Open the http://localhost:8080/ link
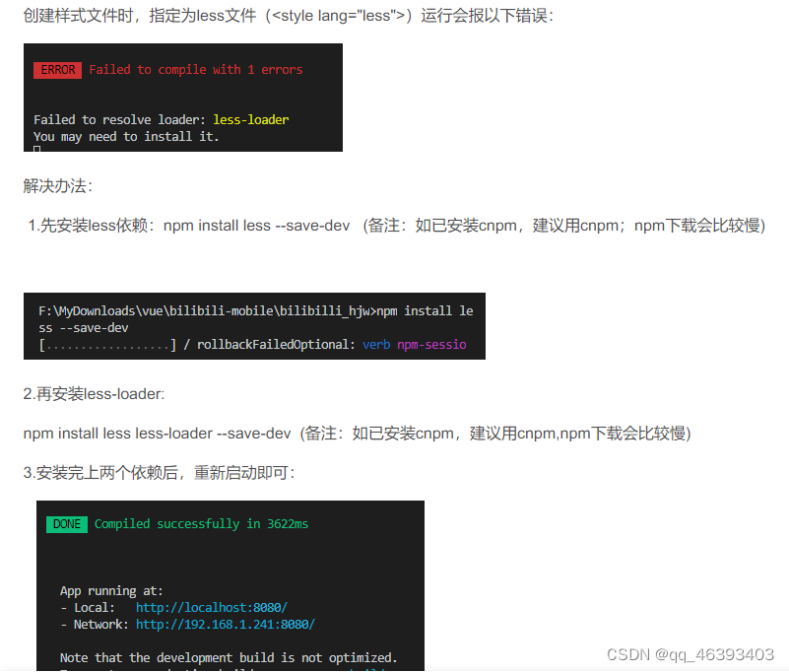789x672 pixels. tap(211, 607)
